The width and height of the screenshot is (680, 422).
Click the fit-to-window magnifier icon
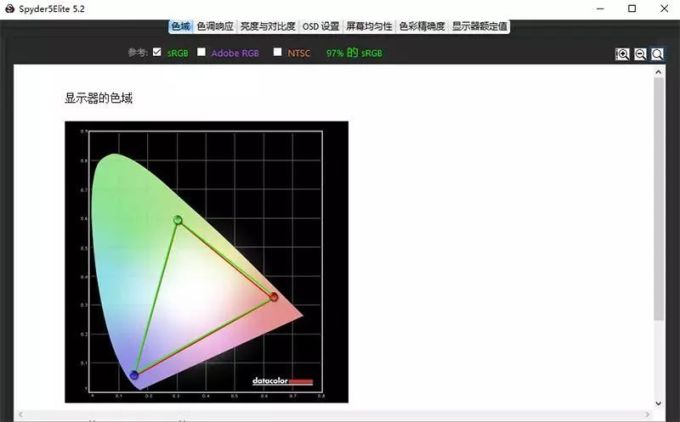click(x=657, y=54)
